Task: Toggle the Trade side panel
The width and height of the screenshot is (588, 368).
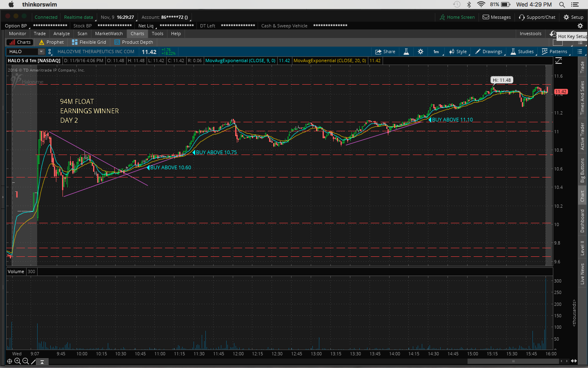Action: (582, 67)
